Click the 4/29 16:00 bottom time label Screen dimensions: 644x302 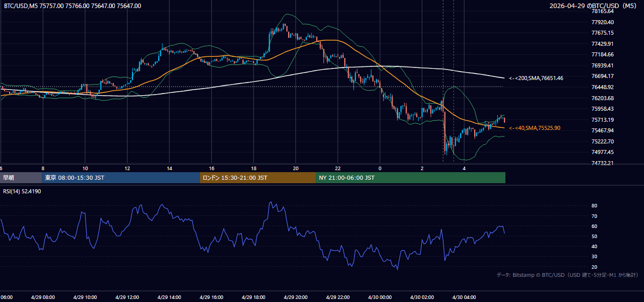pos(211,297)
